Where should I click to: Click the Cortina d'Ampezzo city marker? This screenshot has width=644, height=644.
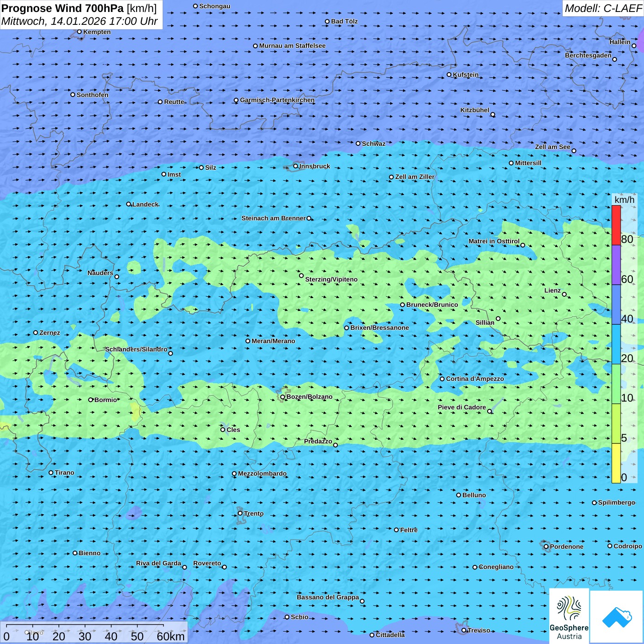[x=442, y=379]
